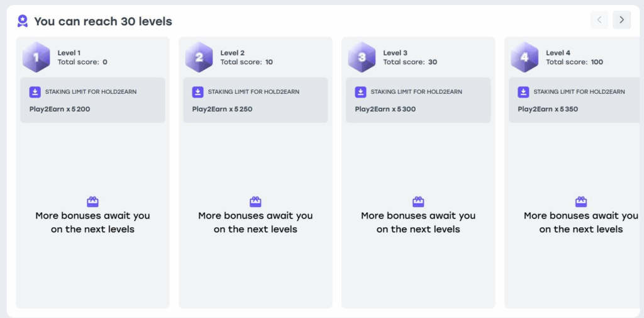Click the gift bonus icon in Level 4 card
This screenshot has width=644, height=318.
point(581,202)
